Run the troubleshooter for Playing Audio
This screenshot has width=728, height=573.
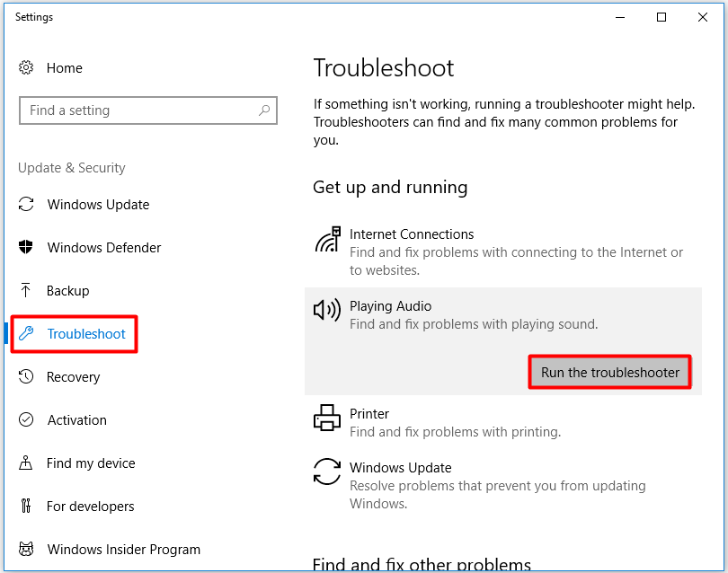pos(610,372)
